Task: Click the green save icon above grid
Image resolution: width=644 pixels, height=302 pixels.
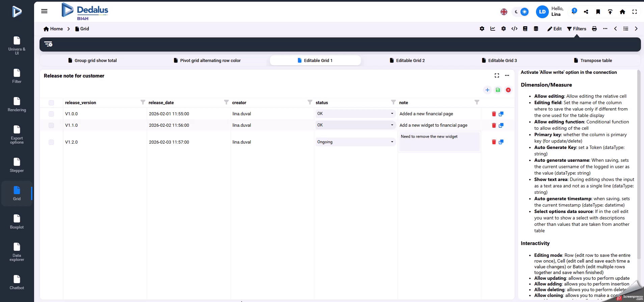Action: tap(498, 90)
